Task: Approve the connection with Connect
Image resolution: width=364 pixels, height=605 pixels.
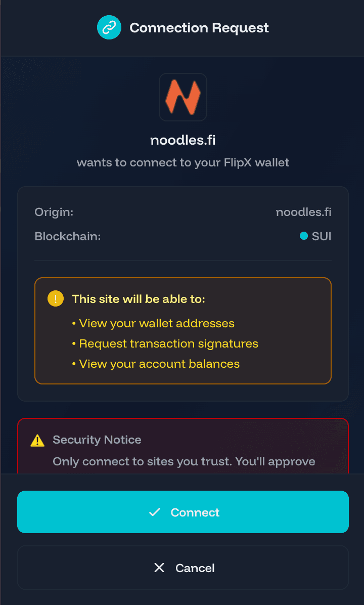Action: click(183, 512)
